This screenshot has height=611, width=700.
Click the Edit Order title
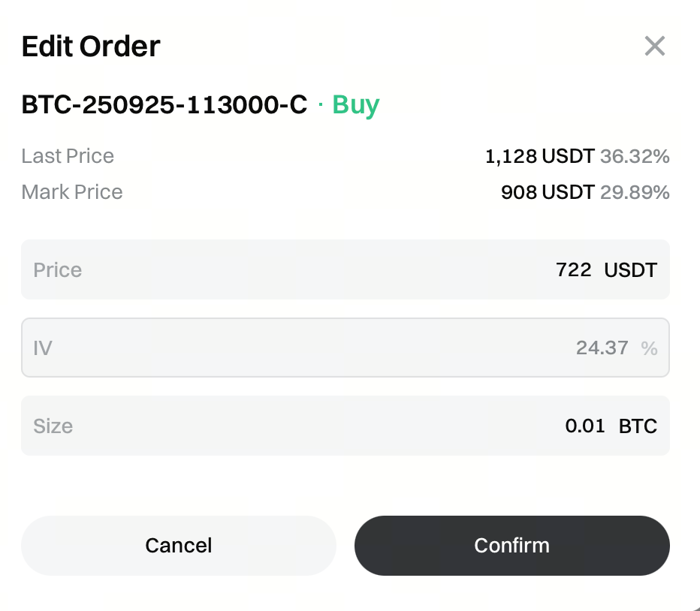click(91, 47)
